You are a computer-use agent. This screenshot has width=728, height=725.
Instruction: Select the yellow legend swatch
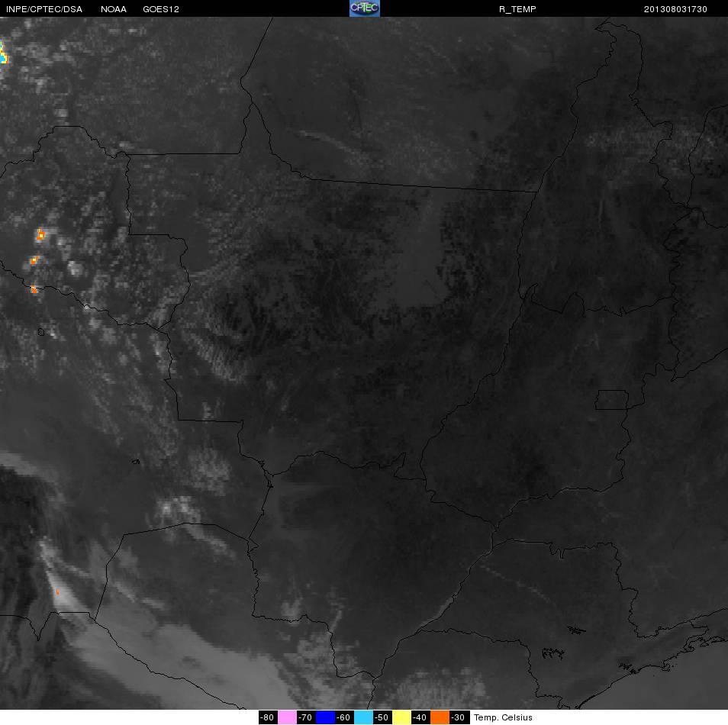[401, 717]
